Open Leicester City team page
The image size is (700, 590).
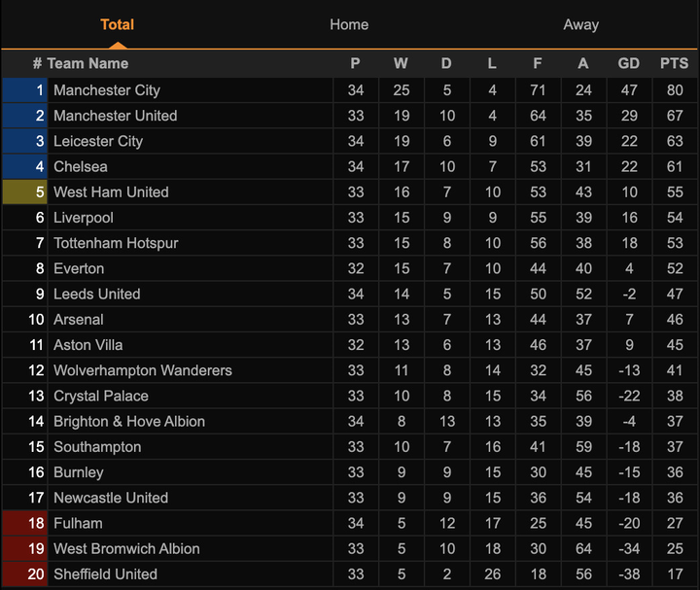(98, 141)
